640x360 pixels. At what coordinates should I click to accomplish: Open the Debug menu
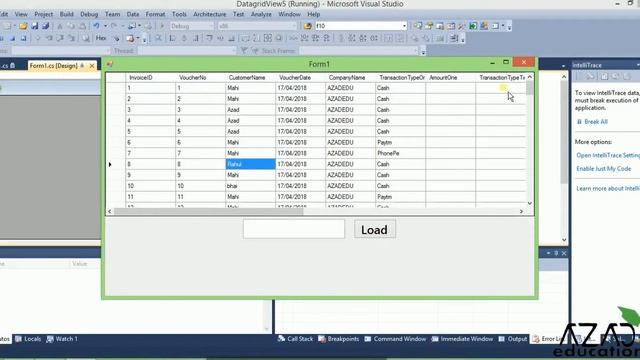tap(89, 14)
